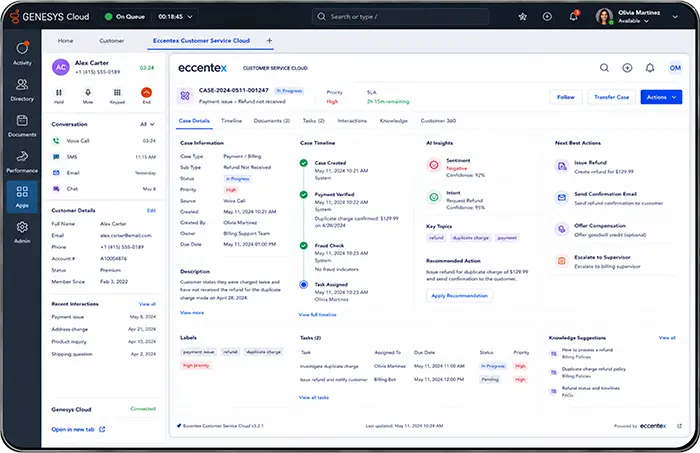The image size is (700, 453).
Task: Click the add plus icon in Genesys top bar
Action: tap(547, 17)
